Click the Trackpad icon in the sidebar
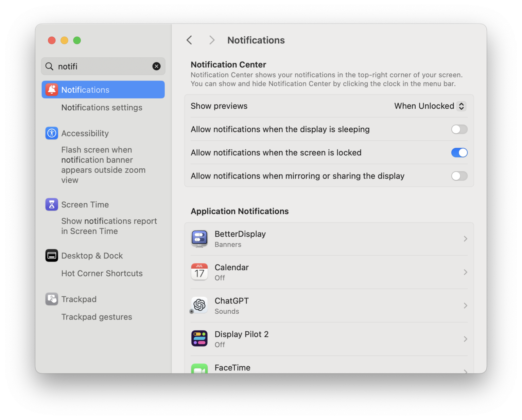This screenshot has height=420, width=522. pyautogui.click(x=52, y=299)
